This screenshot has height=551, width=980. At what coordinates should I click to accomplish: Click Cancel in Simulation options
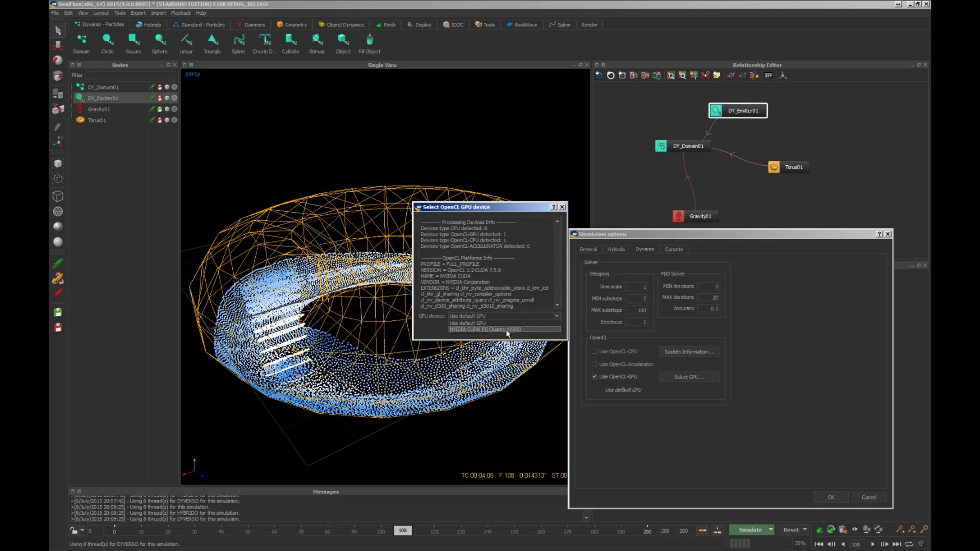pyautogui.click(x=869, y=497)
